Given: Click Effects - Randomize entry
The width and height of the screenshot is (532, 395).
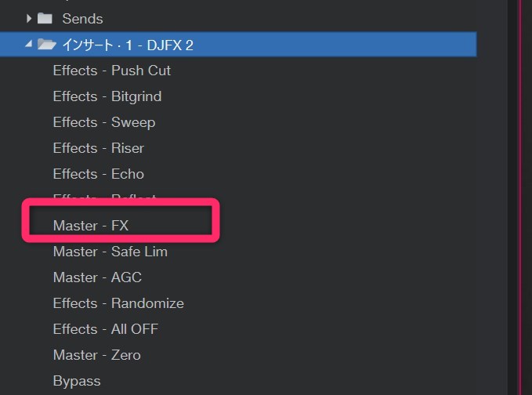Looking at the screenshot, I should [x=118, y=303].
